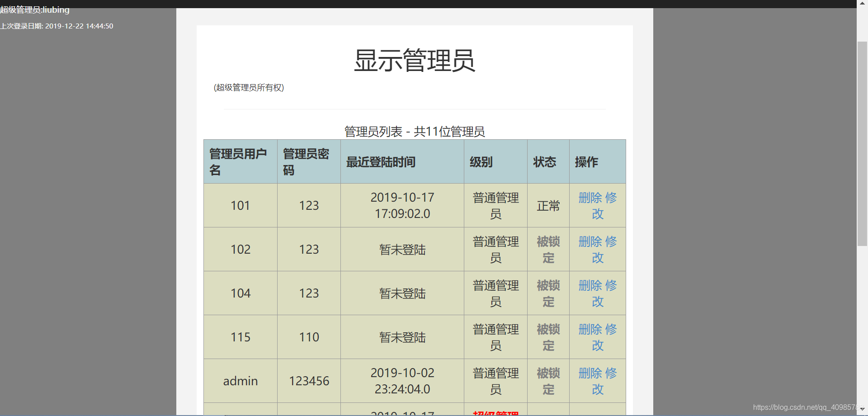The image size is (868, 416).
Task: Click the 管理员用户名 column header
Action: (241, 161)
